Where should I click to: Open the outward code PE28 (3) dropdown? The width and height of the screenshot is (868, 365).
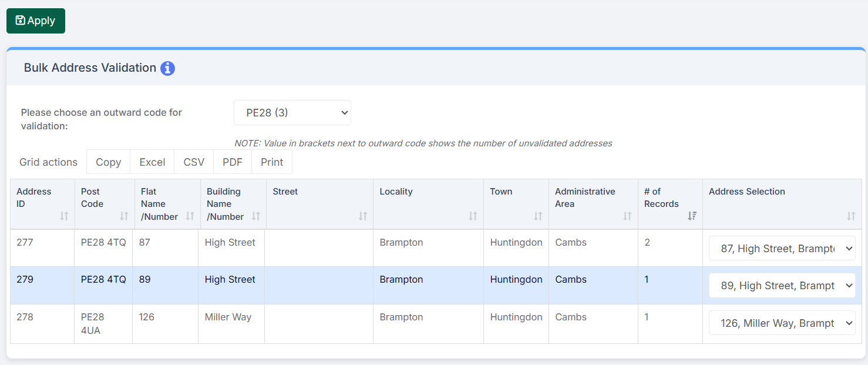click(292, 113)
